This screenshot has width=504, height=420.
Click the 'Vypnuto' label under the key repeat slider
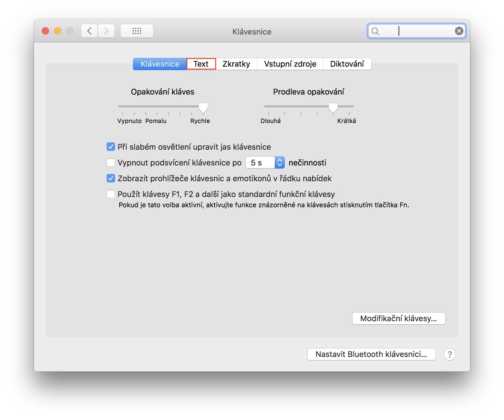130,121
